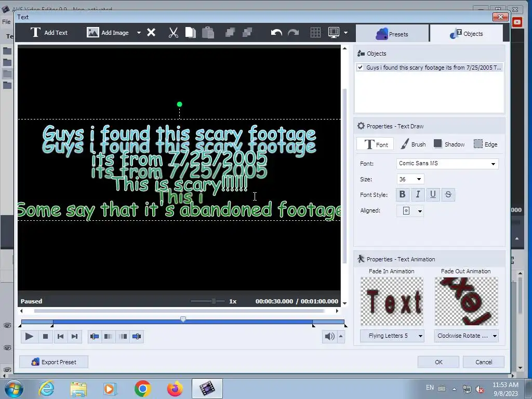Click the Cut scissors icon
Screen dimensions: 532x399
click(x=174, y=33)
